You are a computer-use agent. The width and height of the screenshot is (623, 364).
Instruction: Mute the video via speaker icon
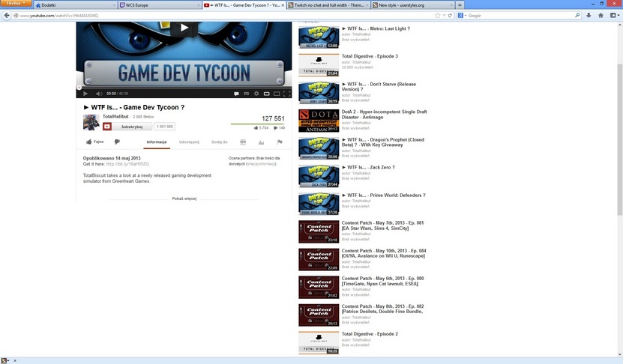tap(99, 94)
